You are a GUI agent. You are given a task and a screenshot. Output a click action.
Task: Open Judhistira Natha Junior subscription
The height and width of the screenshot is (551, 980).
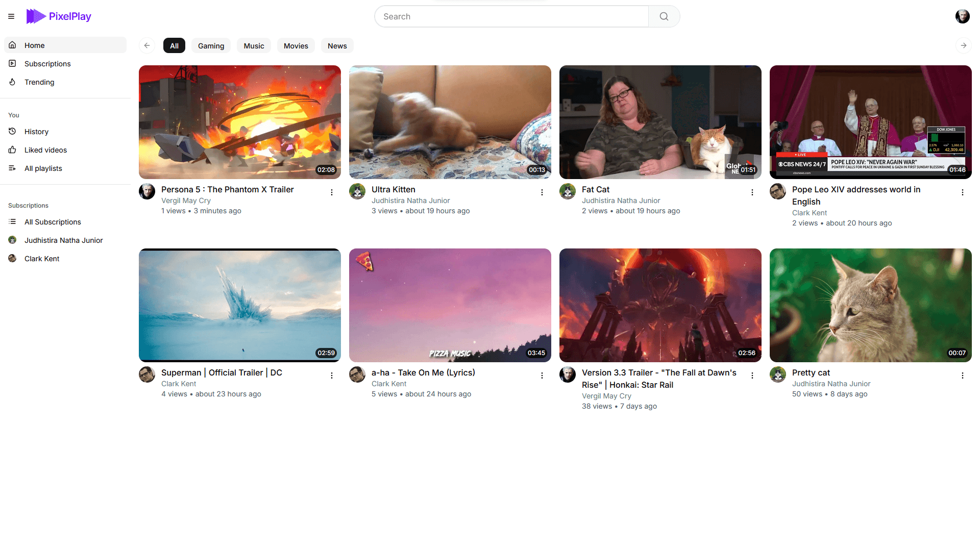point(65,240)
